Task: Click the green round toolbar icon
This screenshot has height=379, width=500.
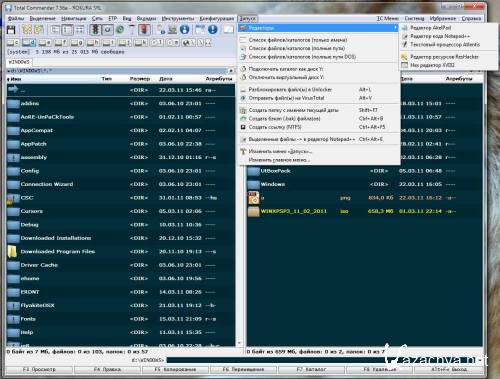Action: (x=120, y=30)
